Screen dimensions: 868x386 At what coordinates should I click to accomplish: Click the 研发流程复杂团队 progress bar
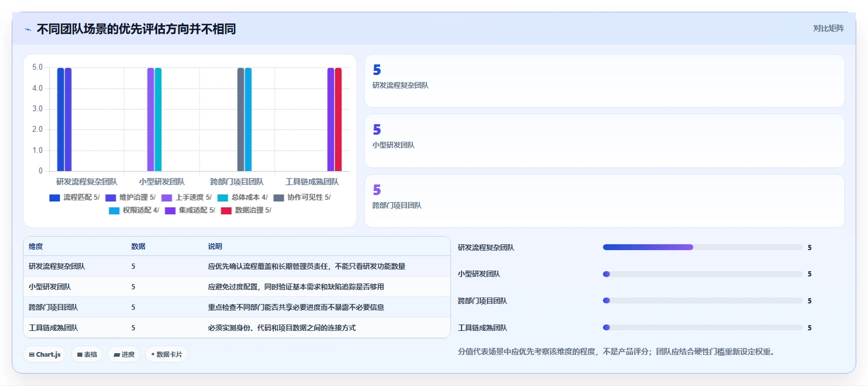(x=703, y=247)
